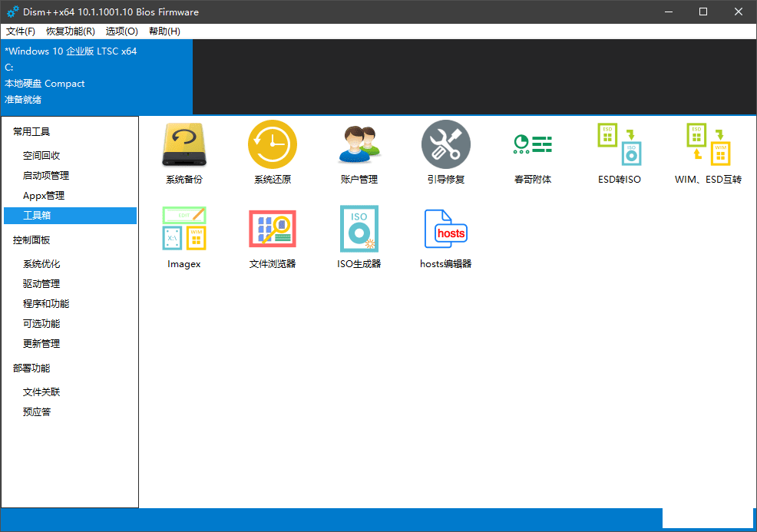Click the 本地硬盘 Compact text
The width and height of the screenshot is (757, 532).
45,84
